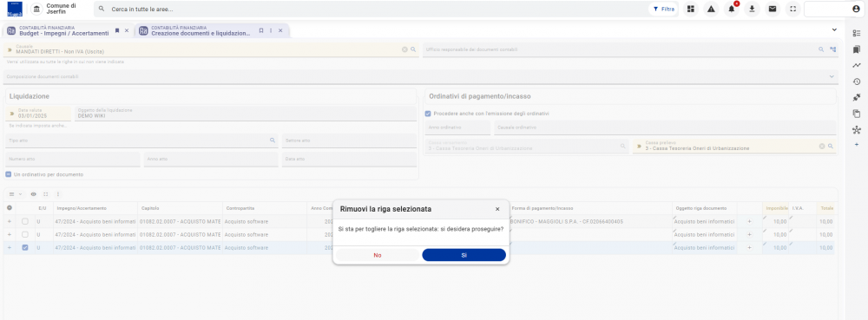
Task: Open the user account avatar
Action: tap(856, 9)
